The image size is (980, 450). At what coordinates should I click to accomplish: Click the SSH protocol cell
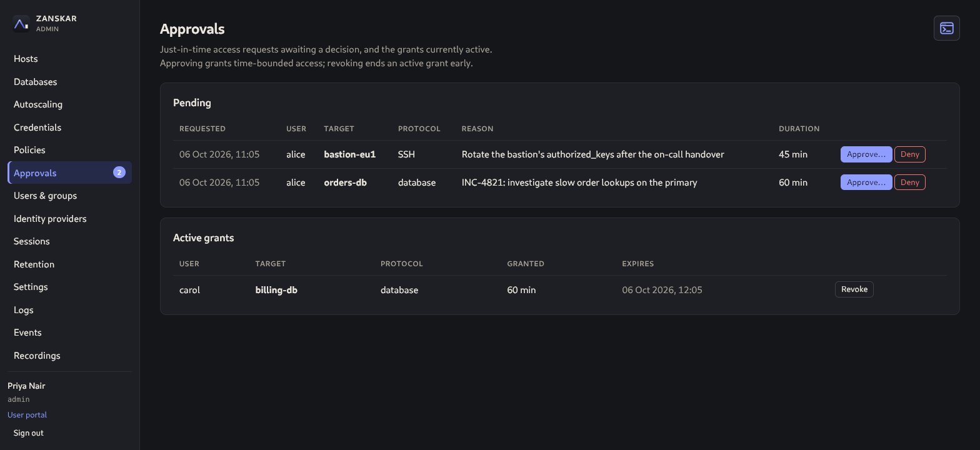(406, 154)
